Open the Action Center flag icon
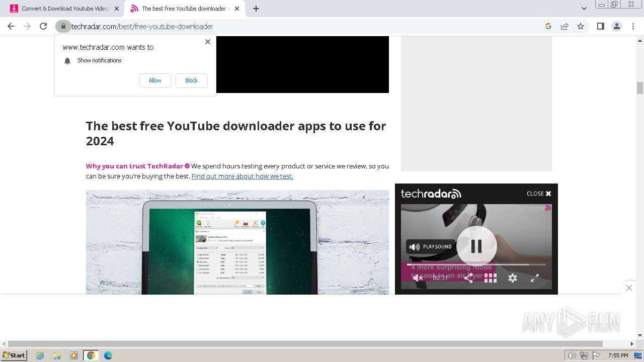644x362 pixels. click(x=595, y=355)
